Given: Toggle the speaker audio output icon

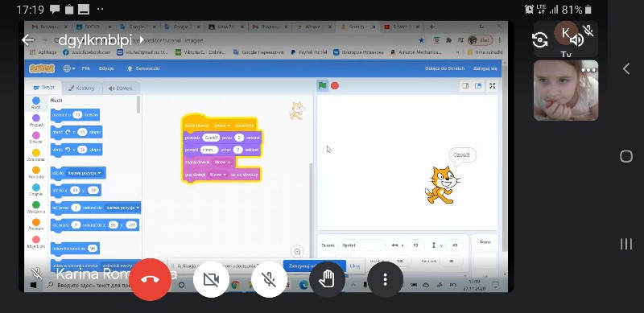Looking at the screenshot, I should point(576,39).
